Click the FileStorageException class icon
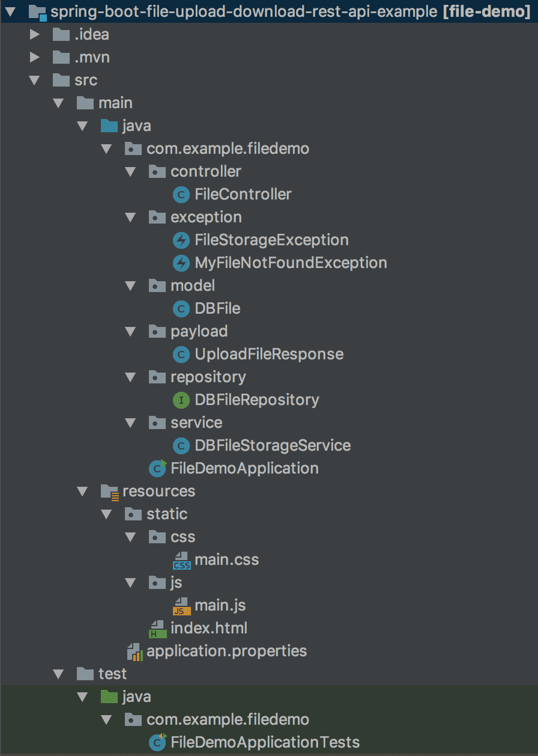 (x=182, y=240)
